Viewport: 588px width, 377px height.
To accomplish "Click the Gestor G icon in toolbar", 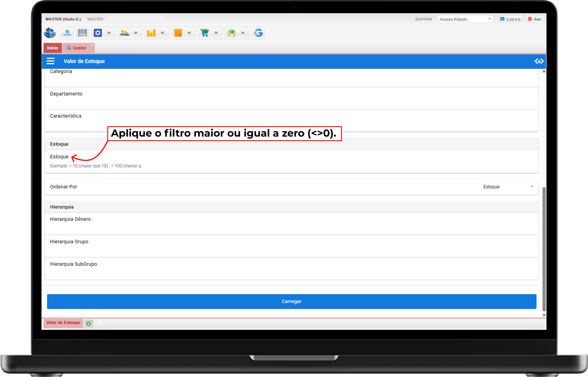I will (x=258, y=33).
